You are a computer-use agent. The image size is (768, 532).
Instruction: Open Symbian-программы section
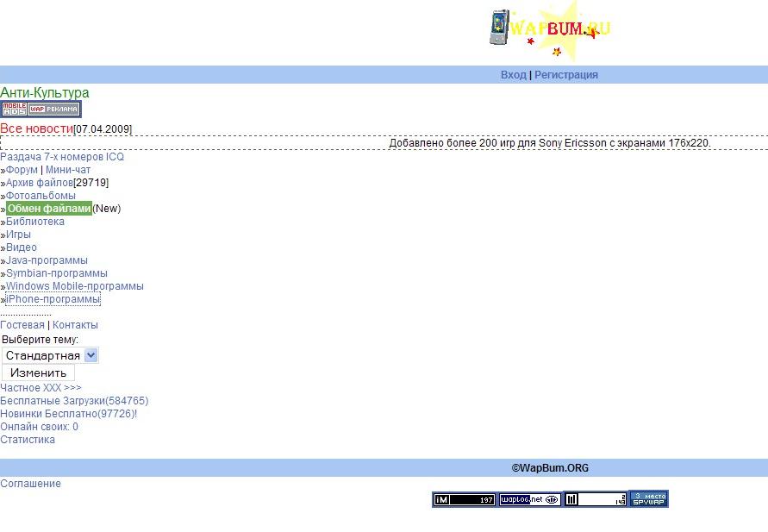(x=56, y=273)
